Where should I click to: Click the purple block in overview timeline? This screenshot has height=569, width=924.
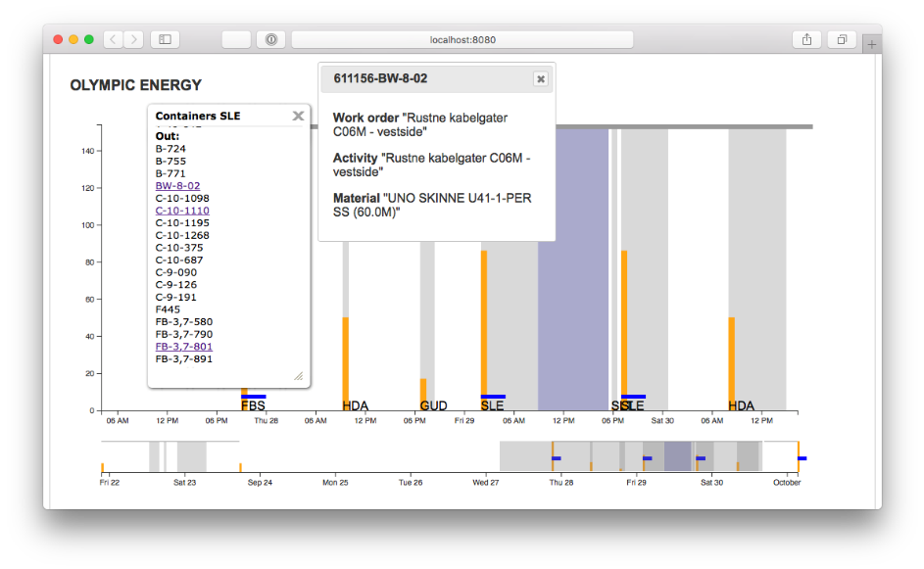point(678,456)
